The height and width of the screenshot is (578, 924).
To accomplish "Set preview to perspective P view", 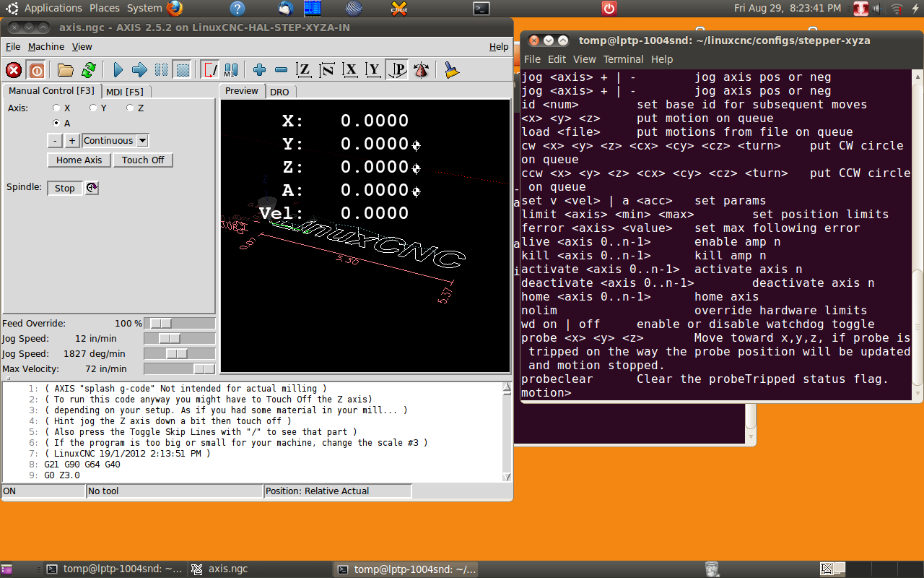I will coord(397,70).
